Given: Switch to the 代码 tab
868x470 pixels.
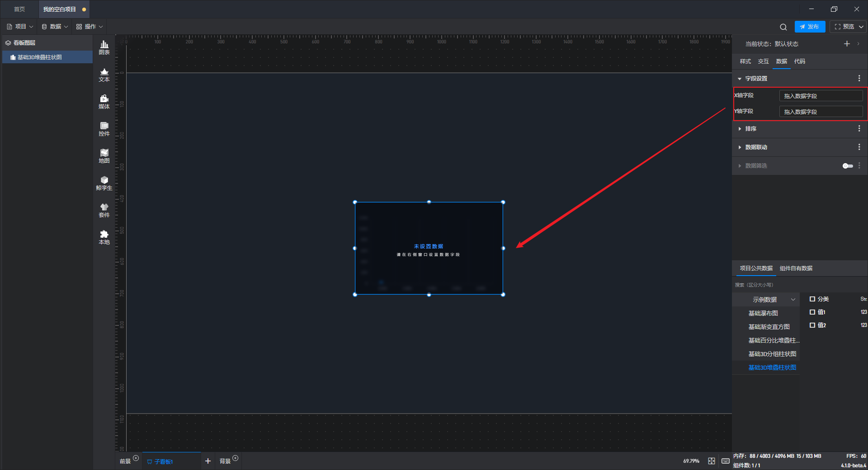Looking at the screenshot, I should (x=799, y=61).
